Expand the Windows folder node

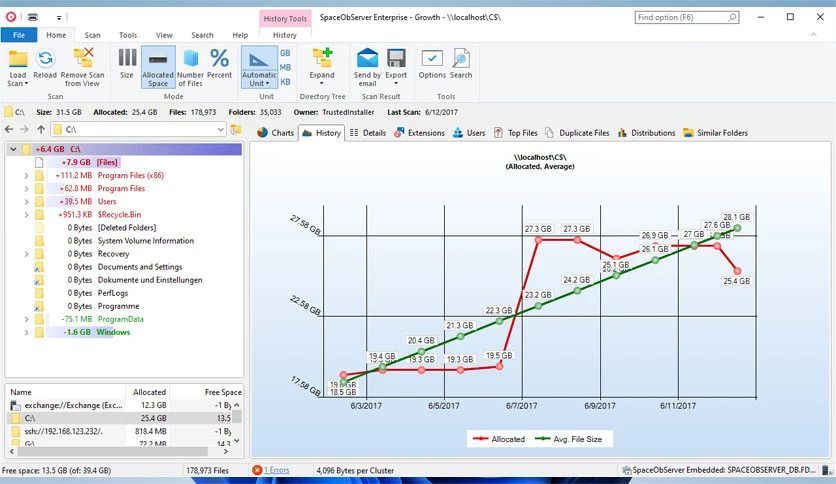pyautogui.click(x=26, y=333)
